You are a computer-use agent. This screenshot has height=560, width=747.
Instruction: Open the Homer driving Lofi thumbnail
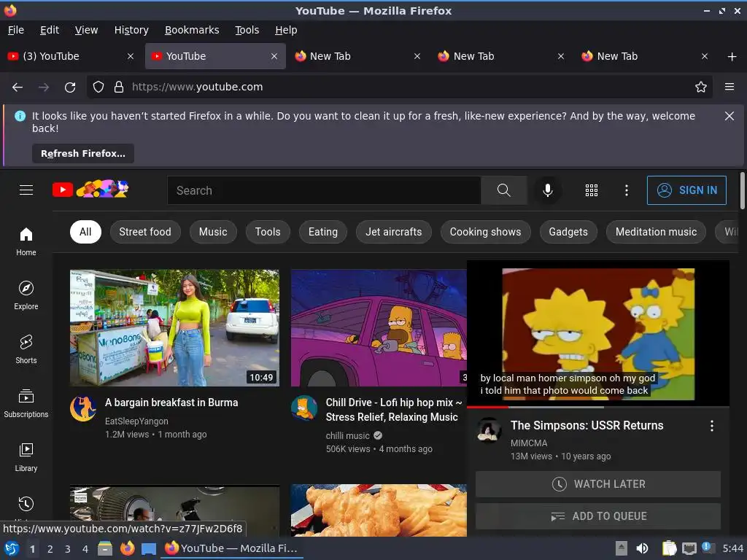379,327
